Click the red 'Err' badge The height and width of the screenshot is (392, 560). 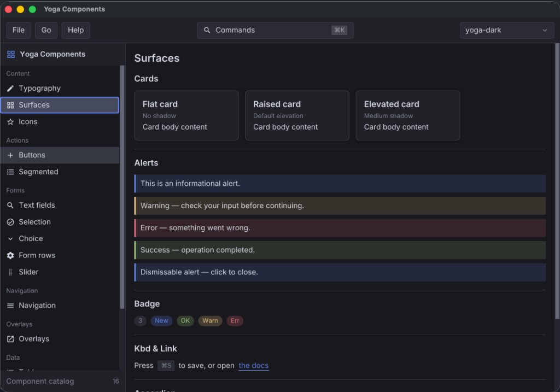click(x=235, y=320)
